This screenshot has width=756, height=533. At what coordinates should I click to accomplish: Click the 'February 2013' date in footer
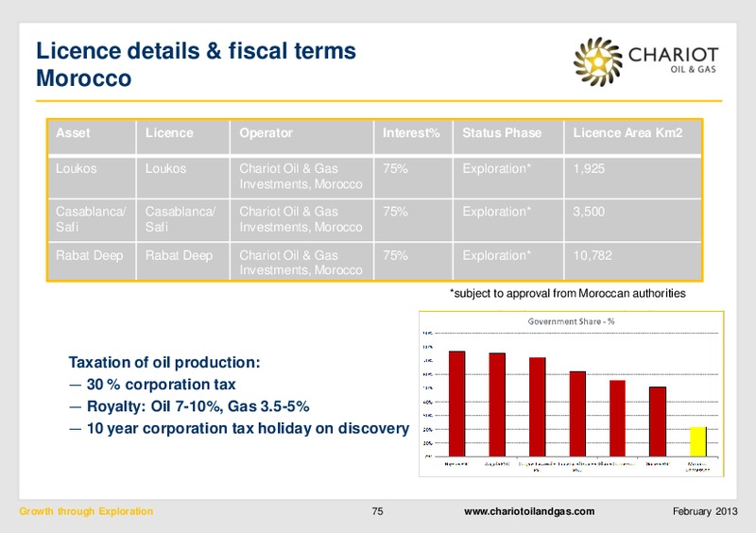coord(705,511)
